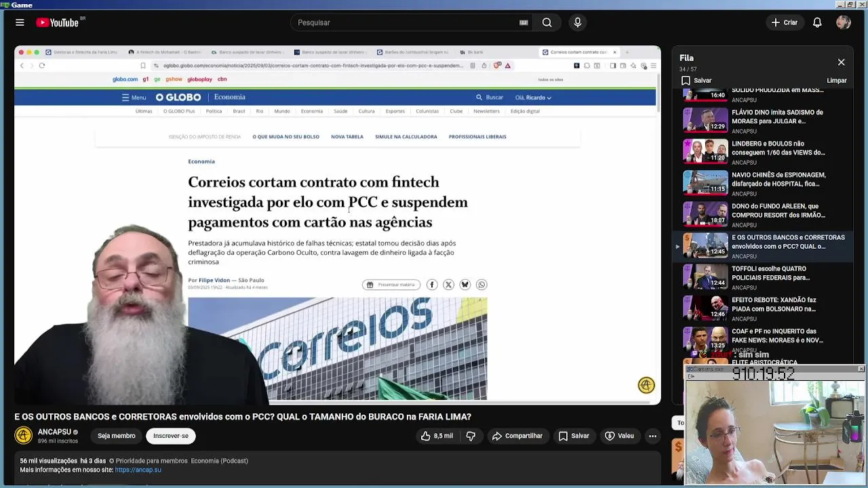The height and width of the screenshot is (488, 868).
Task: Play queue video TOFFOLI escolhe QUATRO POLICIAIS
Action: pos(764,277)
